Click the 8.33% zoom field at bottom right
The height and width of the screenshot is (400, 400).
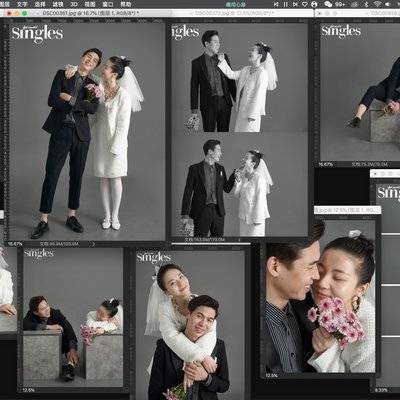[x=381, y=390]
